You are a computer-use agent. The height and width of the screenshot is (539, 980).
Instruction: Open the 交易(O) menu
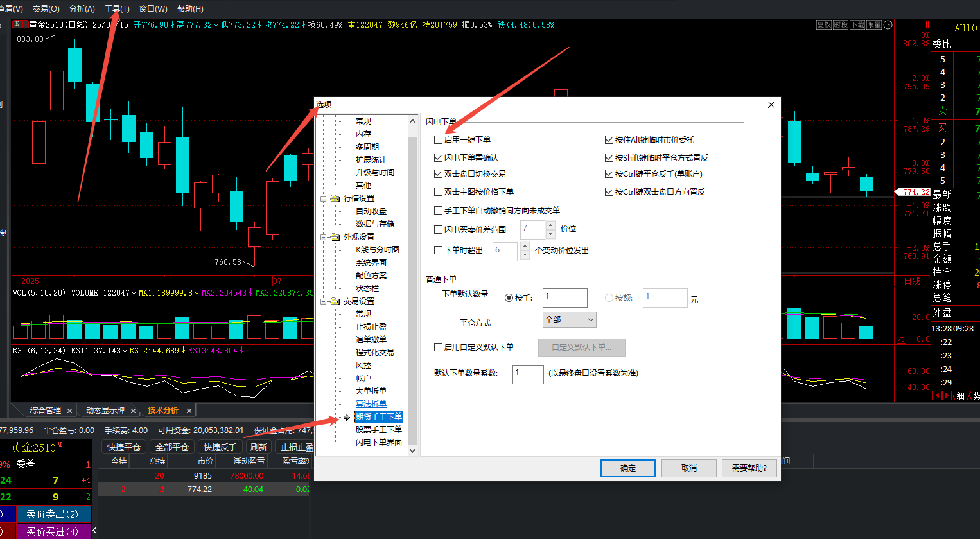tap(46, 9)
